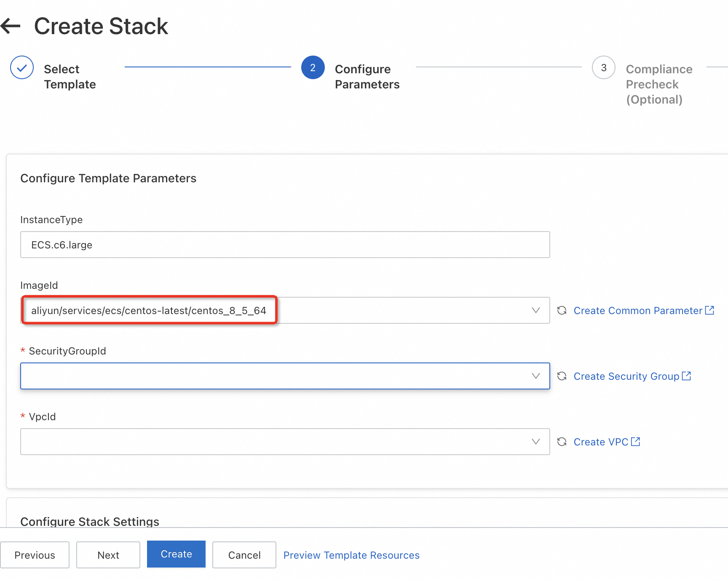
Task: Click the Next button
Action: click(108, 555)
